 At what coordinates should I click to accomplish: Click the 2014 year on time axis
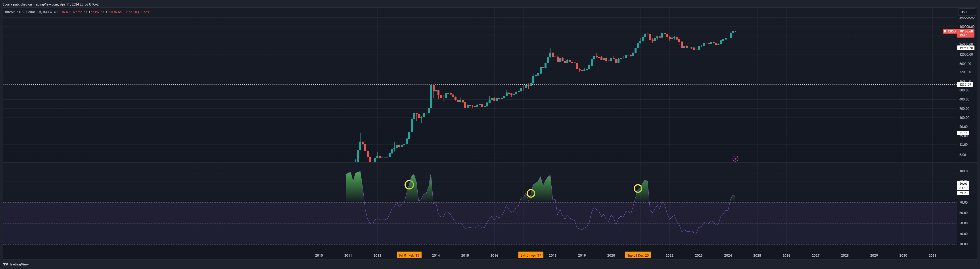[436, 255]
